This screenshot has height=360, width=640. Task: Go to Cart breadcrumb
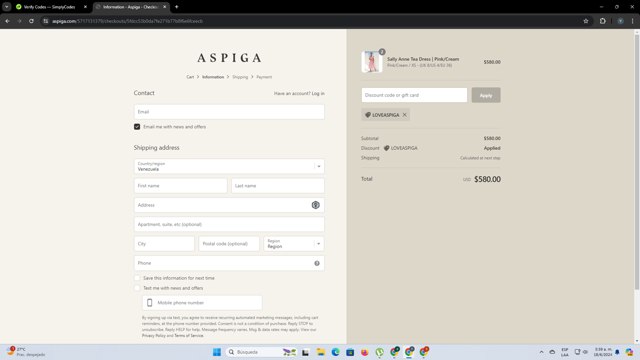tap(190, 77)
